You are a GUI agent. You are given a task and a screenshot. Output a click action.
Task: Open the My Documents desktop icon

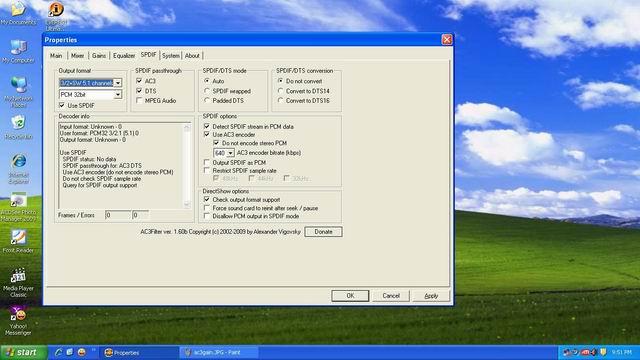point(18,13)
